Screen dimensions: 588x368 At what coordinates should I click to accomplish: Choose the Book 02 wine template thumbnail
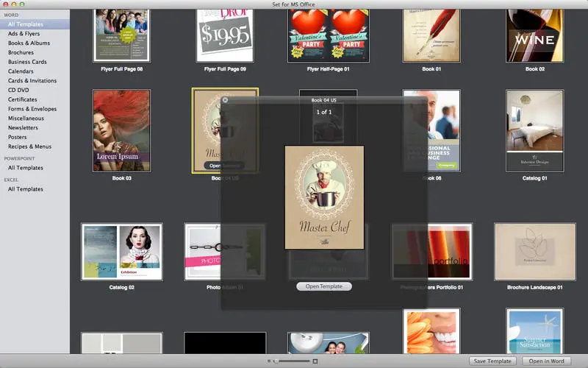535,35
